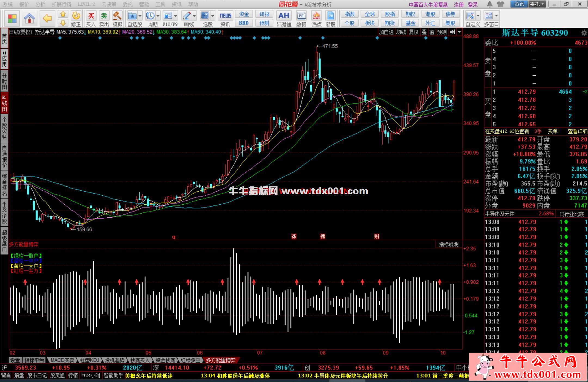Click the 自定义 customize icon

click(470, 16)
